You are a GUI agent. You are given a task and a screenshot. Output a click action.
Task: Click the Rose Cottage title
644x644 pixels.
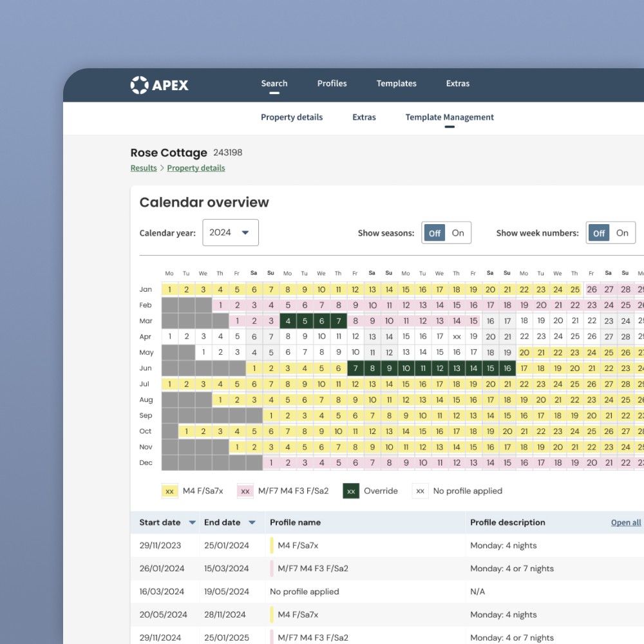click(x=169, y=153)
